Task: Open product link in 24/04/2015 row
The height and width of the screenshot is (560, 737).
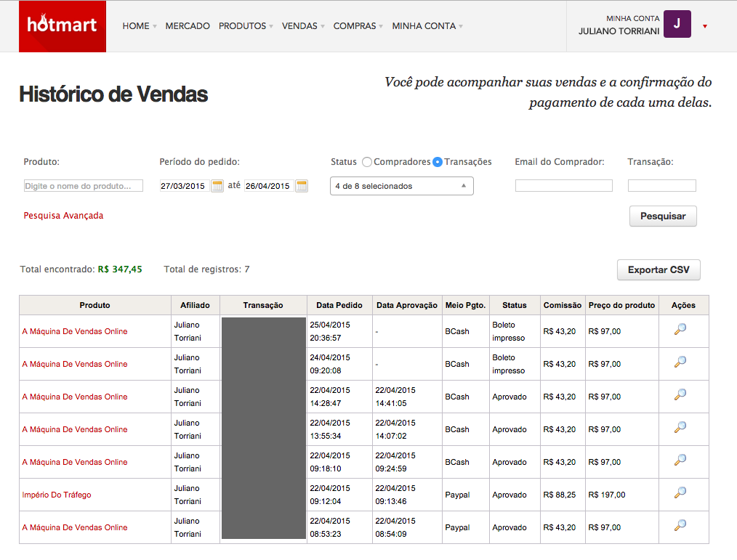Action: click(x=75, y=364)
